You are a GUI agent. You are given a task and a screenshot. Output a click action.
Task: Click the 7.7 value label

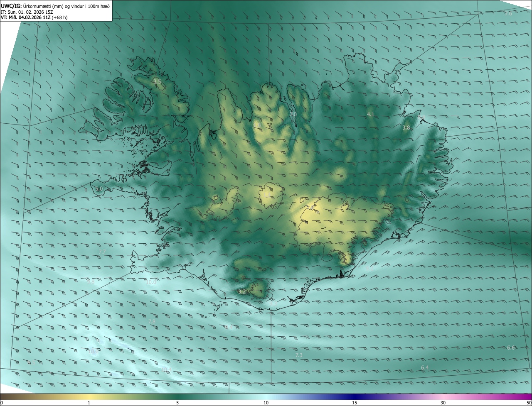coord(102,252)
